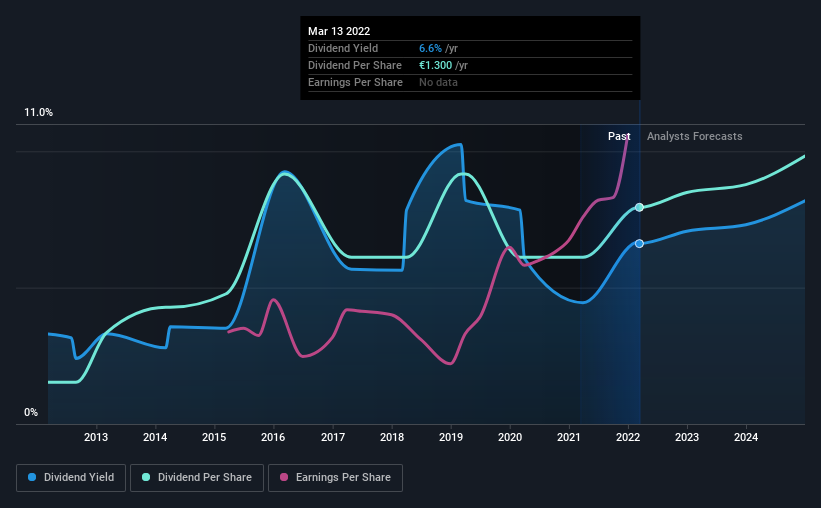Click the 2018 x-axis label
821x508 pixels.
392,437
